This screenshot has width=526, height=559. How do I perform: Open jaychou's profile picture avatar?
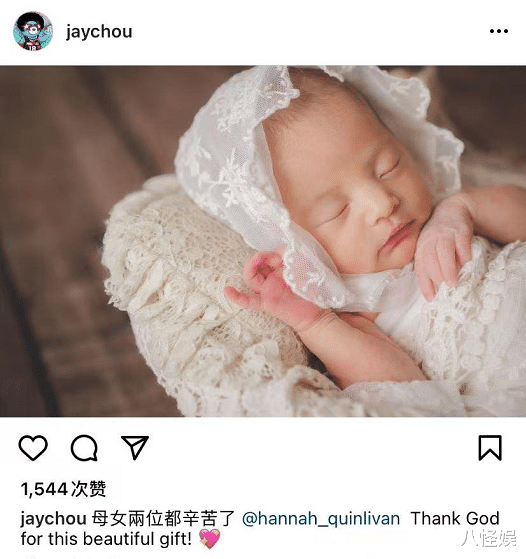33,31
